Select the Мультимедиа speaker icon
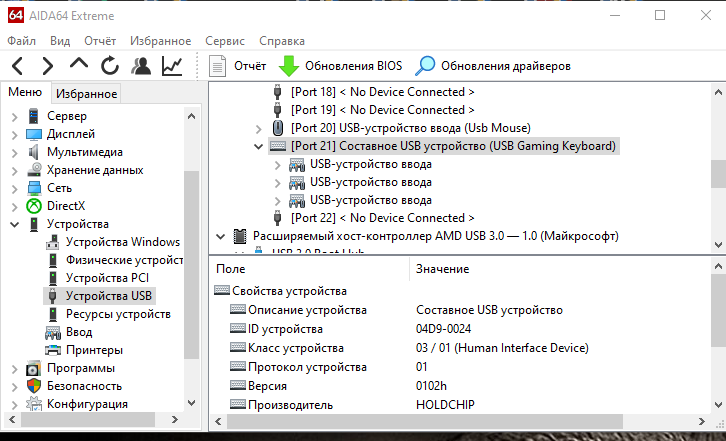The width and height of the screenshot is (726, 441). [x=33, y=152]
